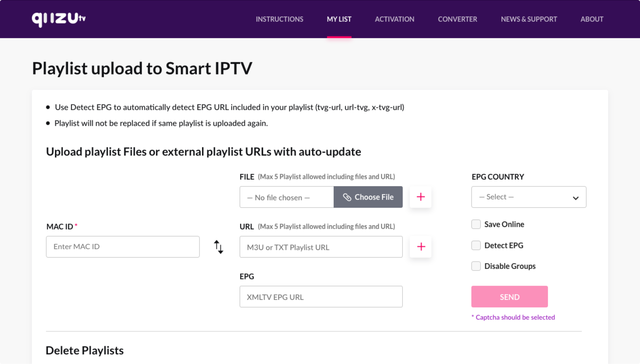Open News & Support in navigation

tap(529, 19)
